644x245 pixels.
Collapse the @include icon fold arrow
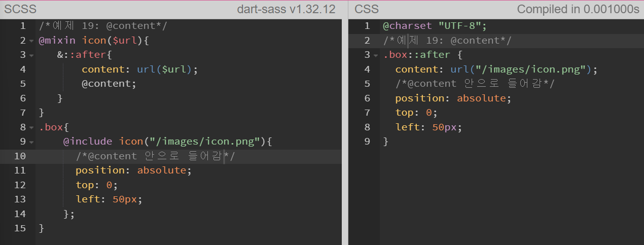pyautogui.click(x=31, y=142)
